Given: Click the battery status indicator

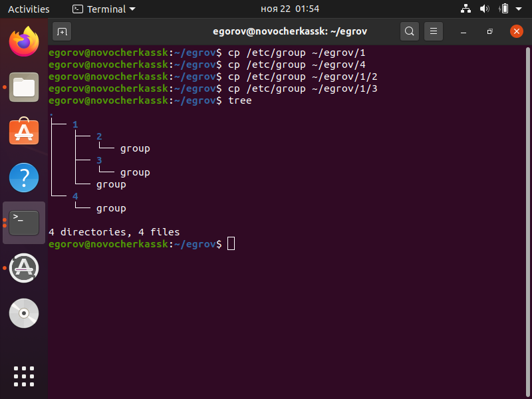Looking at the screenshot, I should [504, 9].
